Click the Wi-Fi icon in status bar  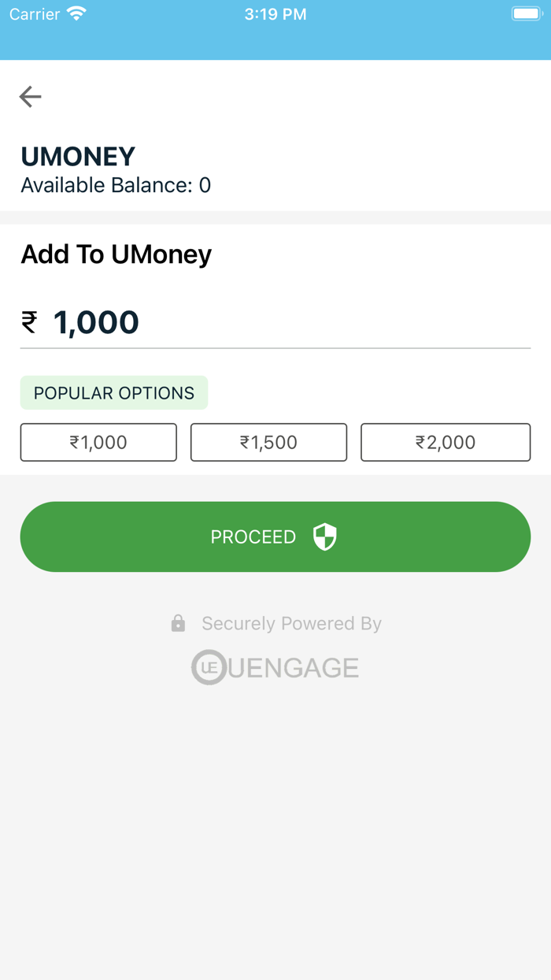pos(76,13)
